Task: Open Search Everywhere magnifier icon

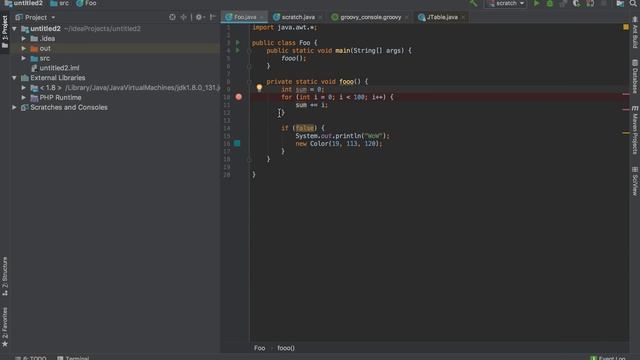Action: pyautogui.click(x=633, y=3)
